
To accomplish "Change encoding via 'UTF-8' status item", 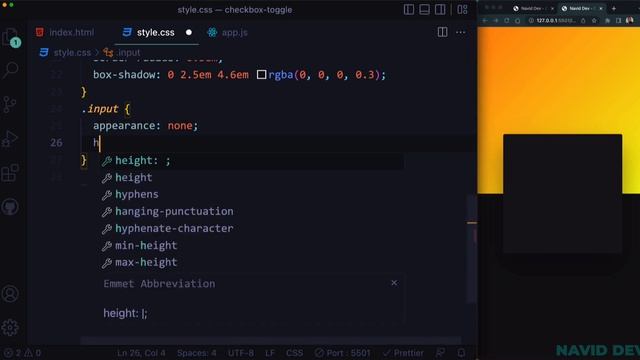I will tap(241, 353).
